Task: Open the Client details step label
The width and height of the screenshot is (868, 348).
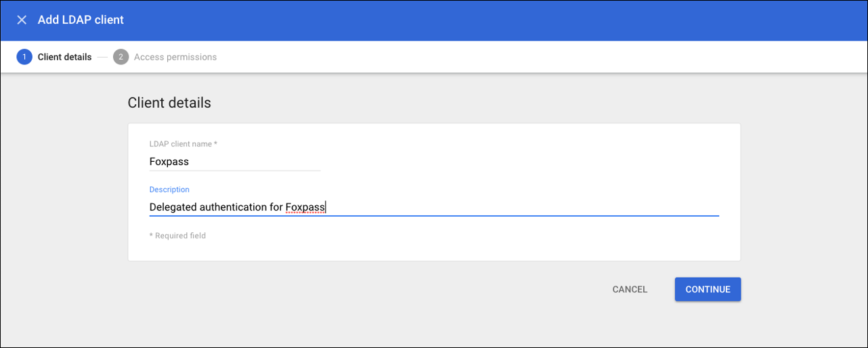Action: click(64, 57)
